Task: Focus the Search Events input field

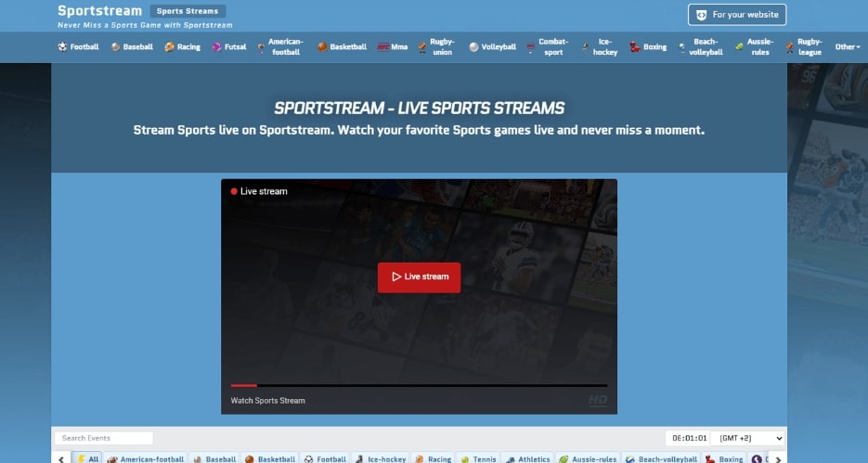Action: (104, 438)
